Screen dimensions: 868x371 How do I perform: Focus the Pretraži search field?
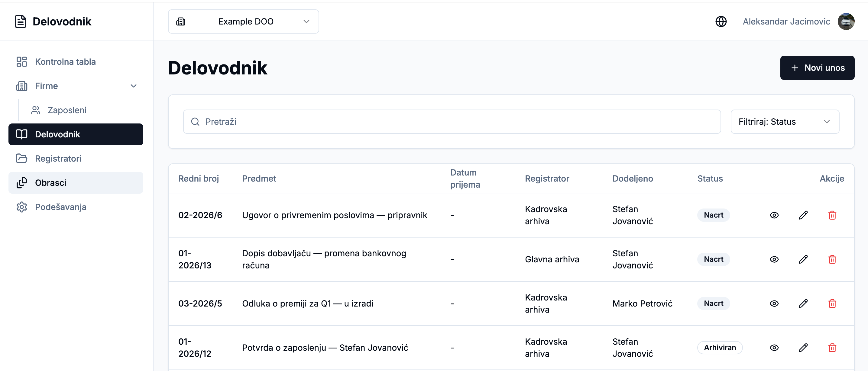(452, 122)
